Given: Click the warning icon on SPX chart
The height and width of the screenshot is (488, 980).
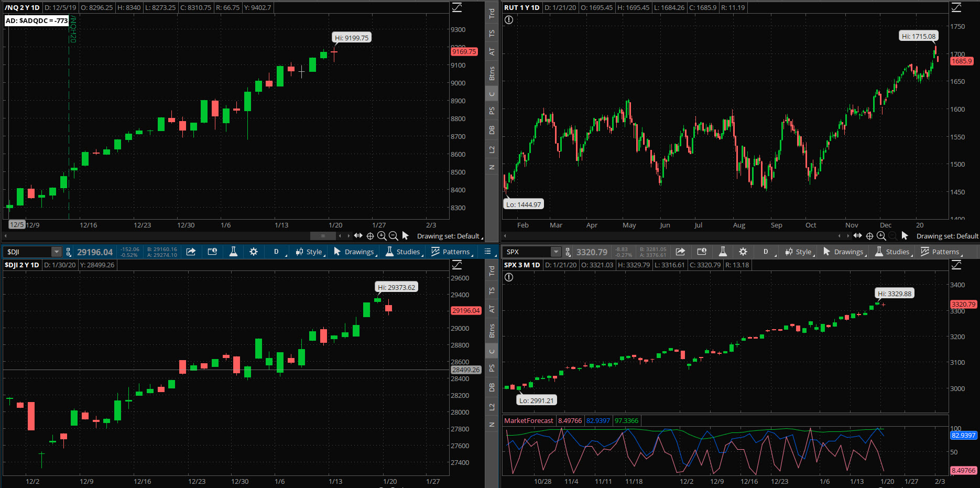Looking at the screenshot, I should pyautogui.click(x=509, y=277).
